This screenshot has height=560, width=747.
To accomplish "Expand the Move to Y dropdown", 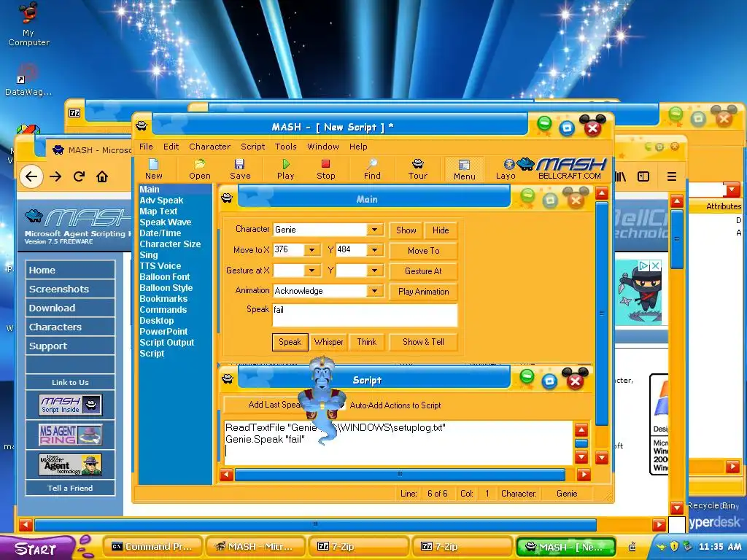I will click(x=374, y=250).
